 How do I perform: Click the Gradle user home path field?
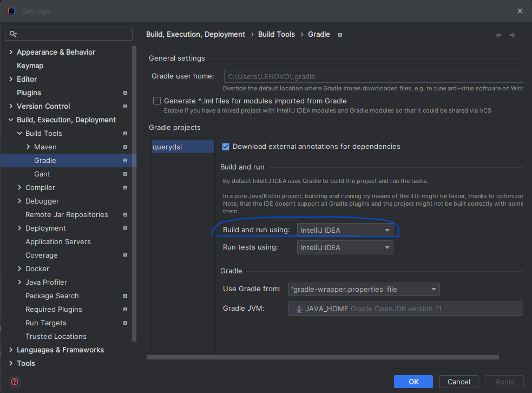click(373, 76)
